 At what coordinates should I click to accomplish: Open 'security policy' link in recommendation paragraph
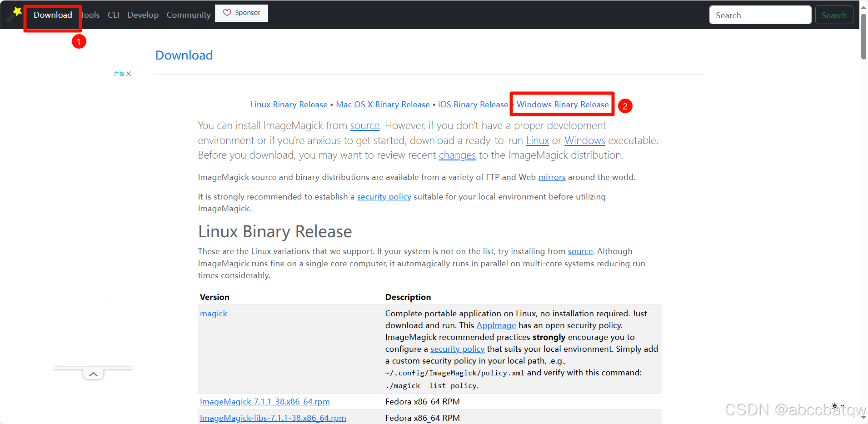click(x=384, y=197)
